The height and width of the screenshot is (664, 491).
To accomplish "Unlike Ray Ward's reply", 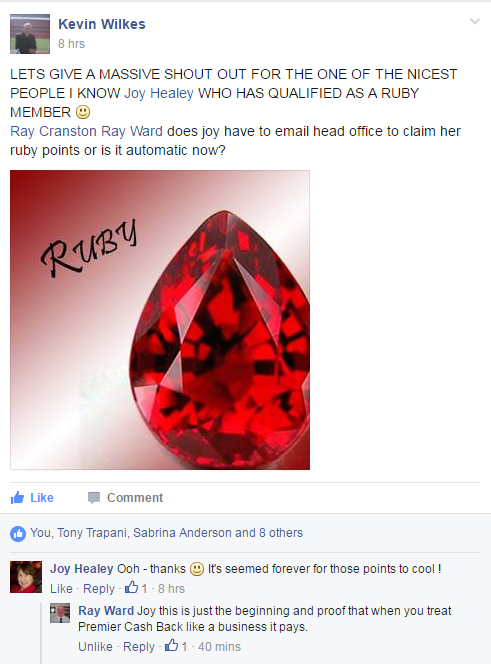I will (95, 647).
